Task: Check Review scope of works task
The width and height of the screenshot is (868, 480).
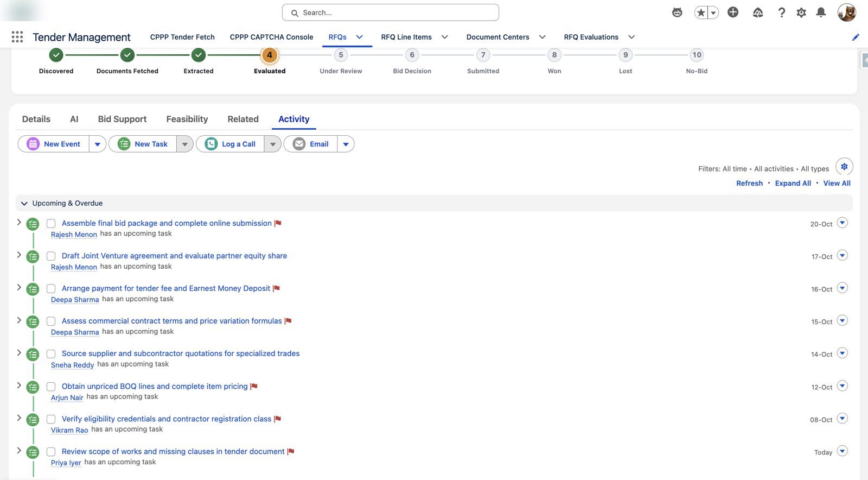Action: pyautogui.click(x=51, y=452)
